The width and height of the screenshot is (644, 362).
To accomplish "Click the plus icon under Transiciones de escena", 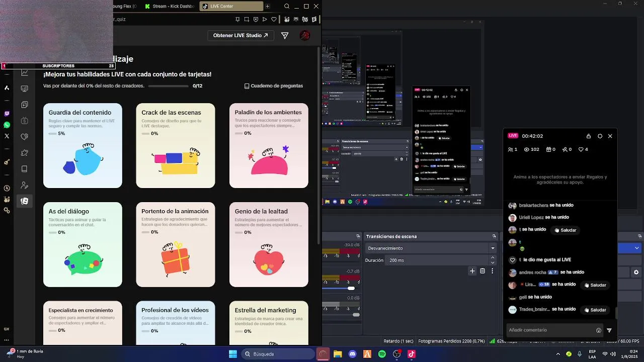I will tap(472, 271).
